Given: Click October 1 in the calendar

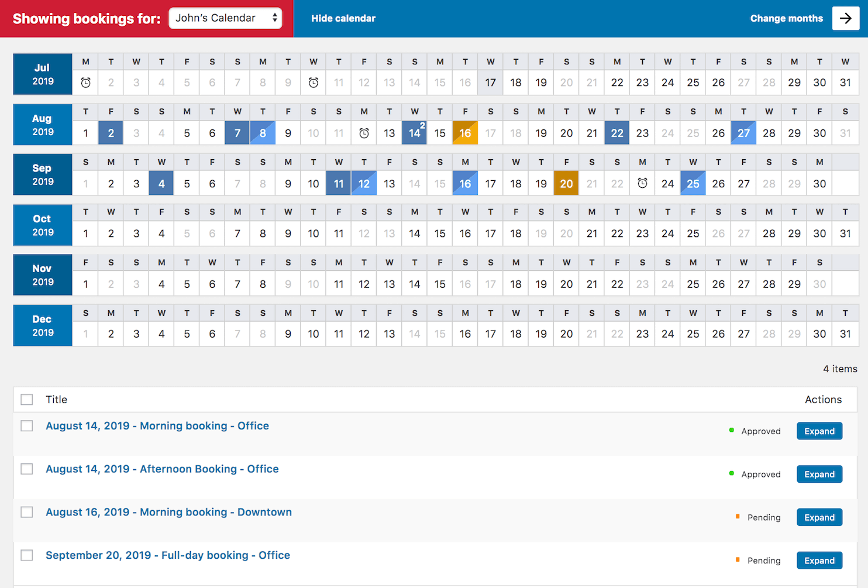Looking at the screenshot, I should (x=85, y=233).
